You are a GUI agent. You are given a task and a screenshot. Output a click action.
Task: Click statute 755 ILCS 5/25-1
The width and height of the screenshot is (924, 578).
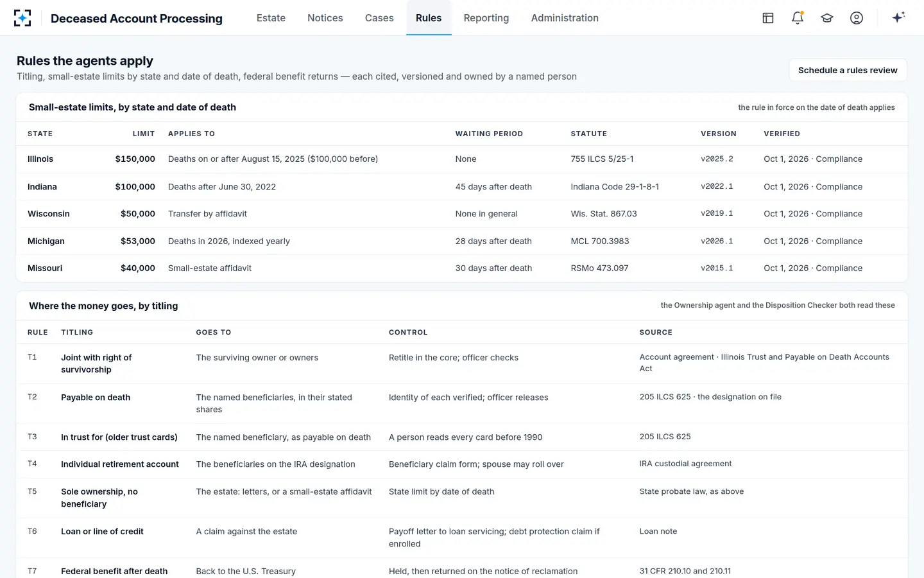(602, 159)
